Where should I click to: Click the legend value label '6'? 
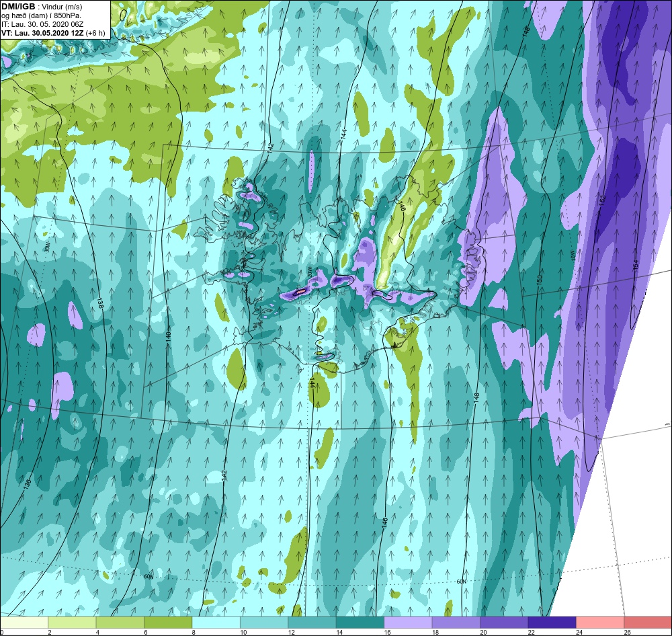146,632
